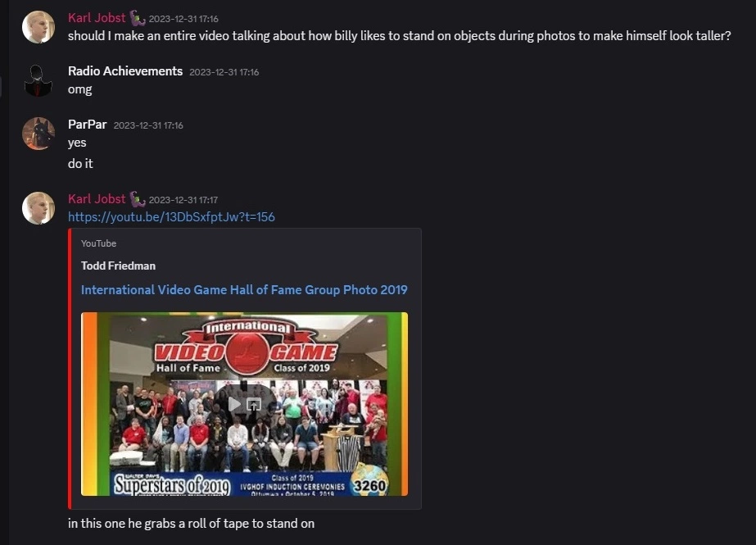Click timestamp on Radio Achievements message
Image resolution: width=756 pixels, height=545 pixels.
[224, 72]
